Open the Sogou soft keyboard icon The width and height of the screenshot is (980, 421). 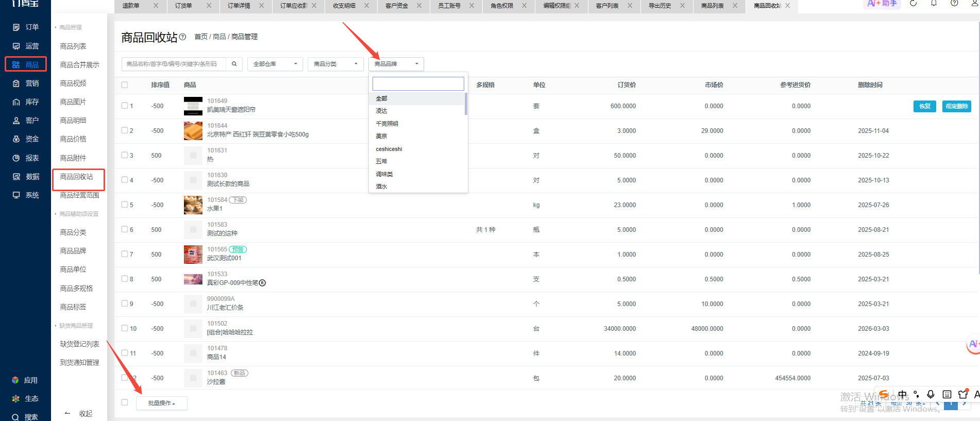tap(947, 395)
